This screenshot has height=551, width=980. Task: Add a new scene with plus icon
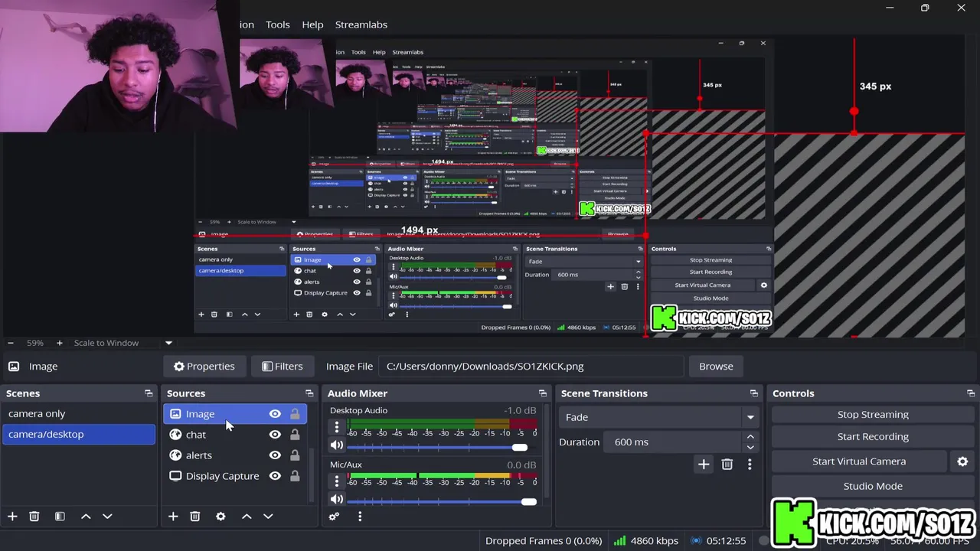tap(12, 517)
